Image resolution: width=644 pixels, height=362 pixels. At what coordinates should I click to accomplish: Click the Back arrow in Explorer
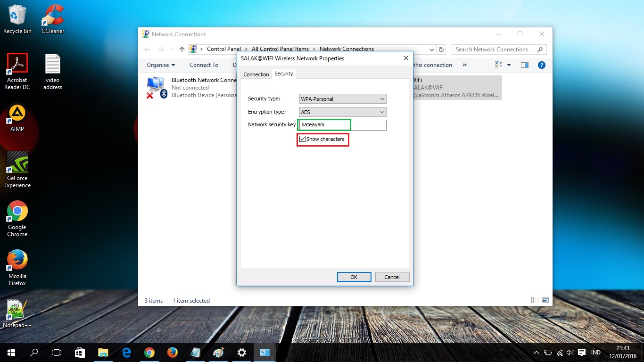[147, 49]
